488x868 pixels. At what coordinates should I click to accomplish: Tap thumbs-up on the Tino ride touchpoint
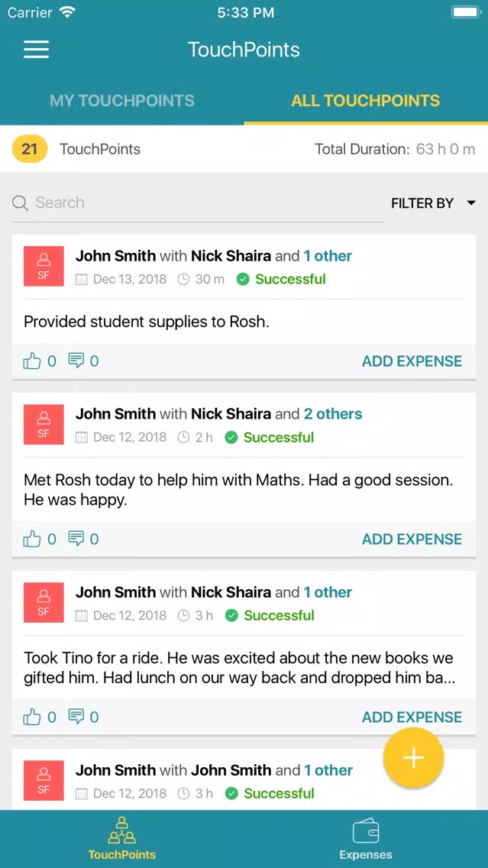[x=32, y=717]
